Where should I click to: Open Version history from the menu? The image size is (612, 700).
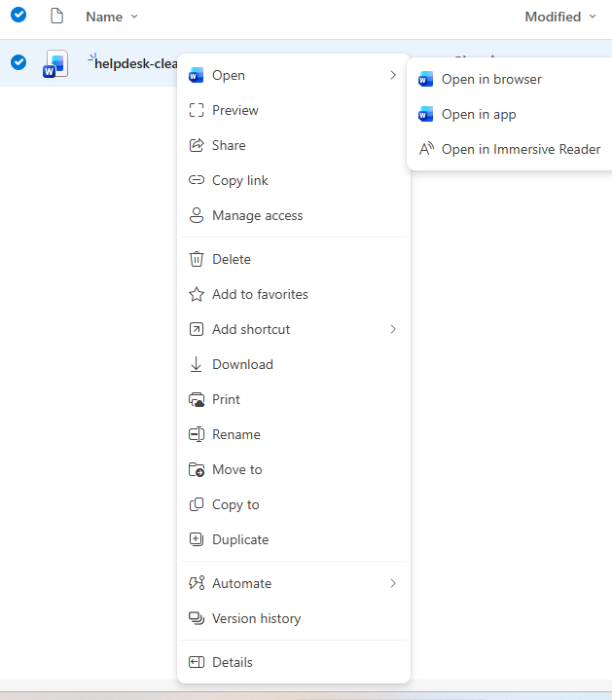[294, 618]
